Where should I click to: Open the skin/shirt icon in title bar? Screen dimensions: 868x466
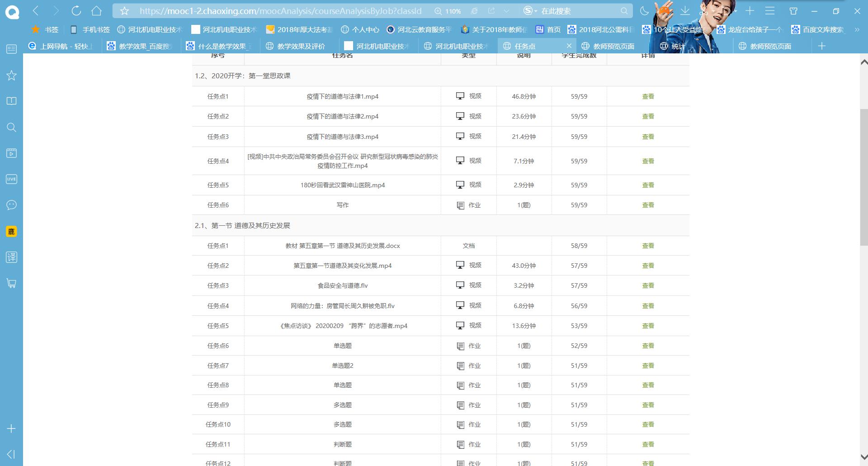coord(793,11)
